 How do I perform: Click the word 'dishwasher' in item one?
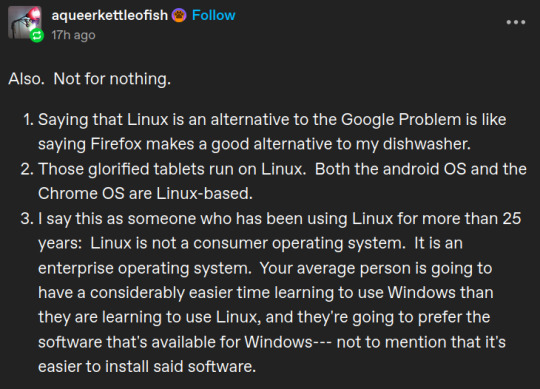click(x=423, y=144)
